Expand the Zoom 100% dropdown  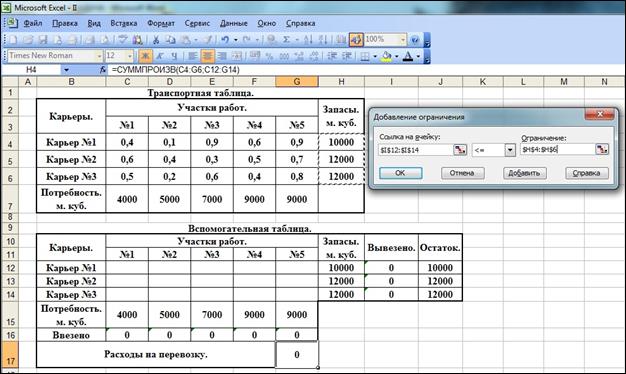pyautogui.click(x=402, y=40)
